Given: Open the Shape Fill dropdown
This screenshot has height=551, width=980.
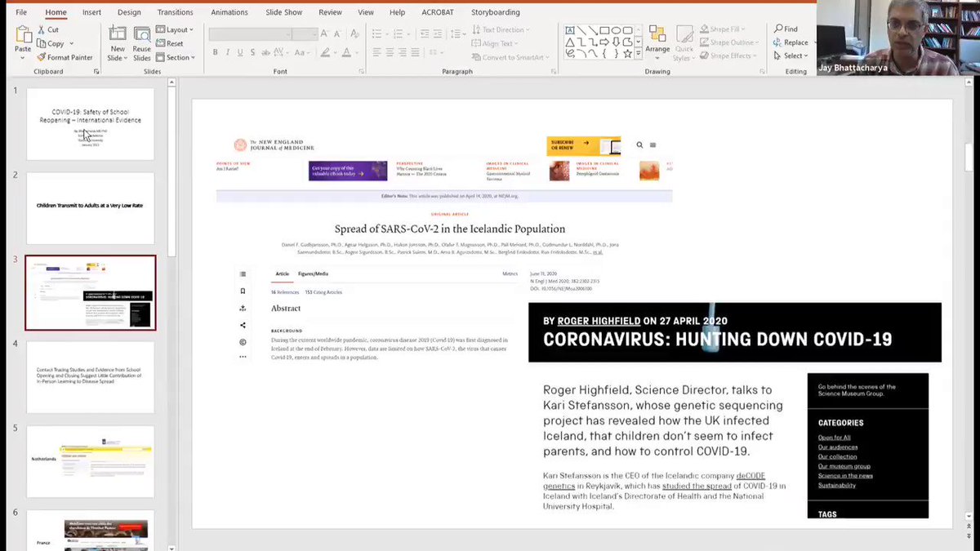Looking at the screenshot, I should pyautogui.click(x=724, y=29).
